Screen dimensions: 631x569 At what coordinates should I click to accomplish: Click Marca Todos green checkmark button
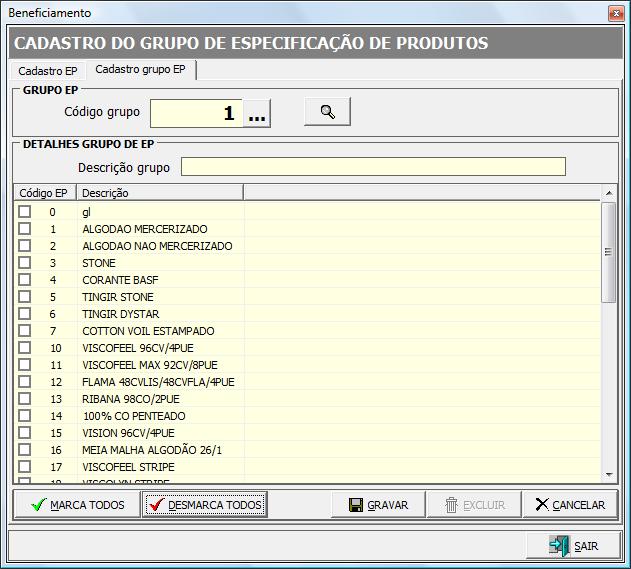tap(78, 505)
